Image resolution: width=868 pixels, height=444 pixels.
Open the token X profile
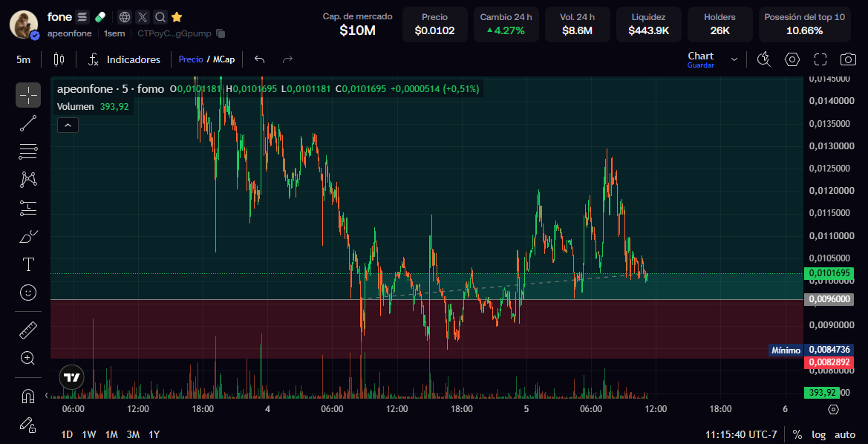pyautogui.click(x=143, y=17)
